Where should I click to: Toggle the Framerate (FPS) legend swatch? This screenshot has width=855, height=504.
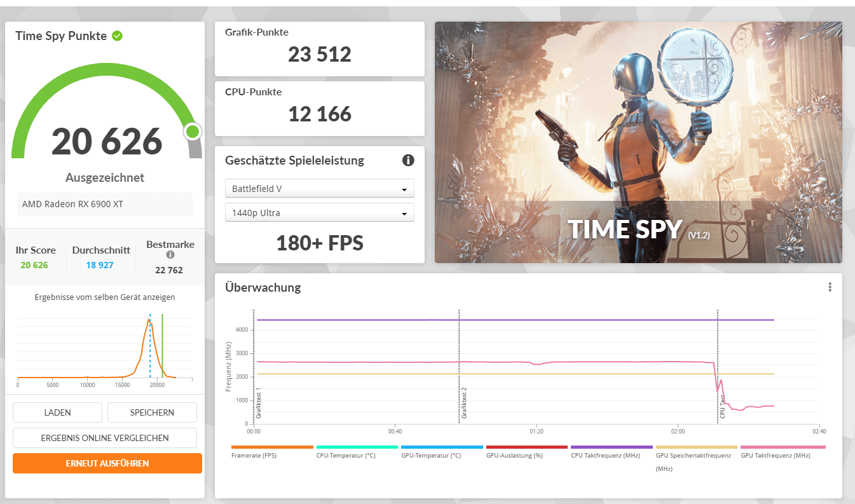pos(272,447)
